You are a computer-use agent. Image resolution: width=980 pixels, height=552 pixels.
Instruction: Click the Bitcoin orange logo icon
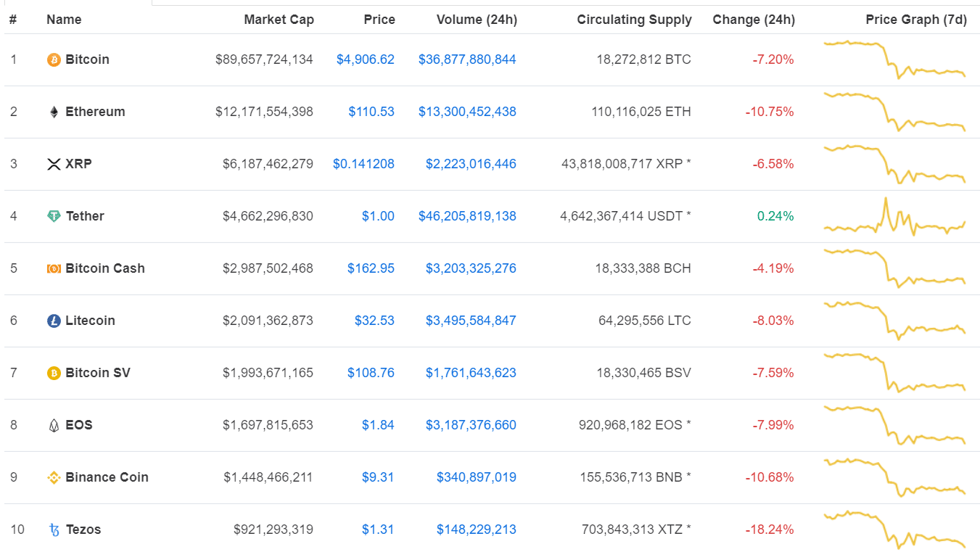click(54, 59)
